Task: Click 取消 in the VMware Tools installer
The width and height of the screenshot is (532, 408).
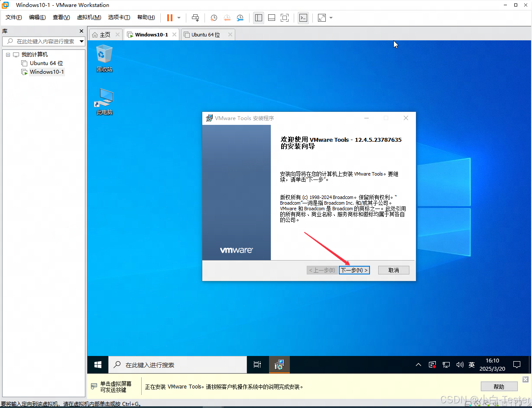Action: click(393, 270)
